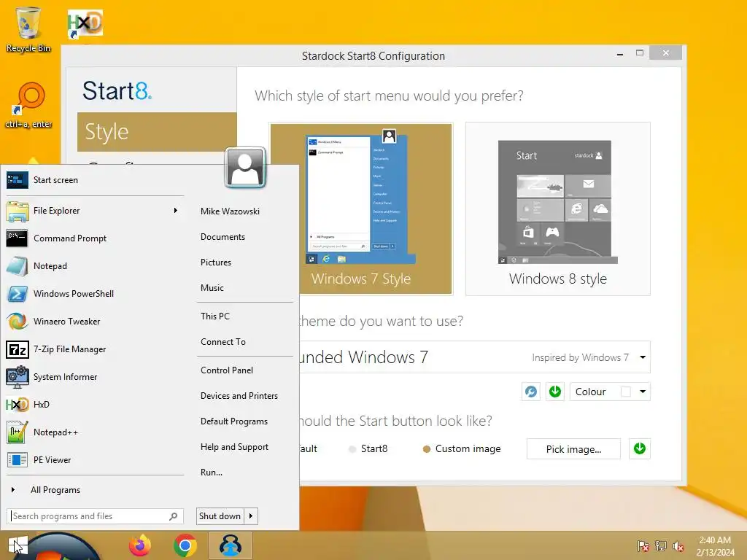Click the Action Center flag tray icon

pos(643,546)
